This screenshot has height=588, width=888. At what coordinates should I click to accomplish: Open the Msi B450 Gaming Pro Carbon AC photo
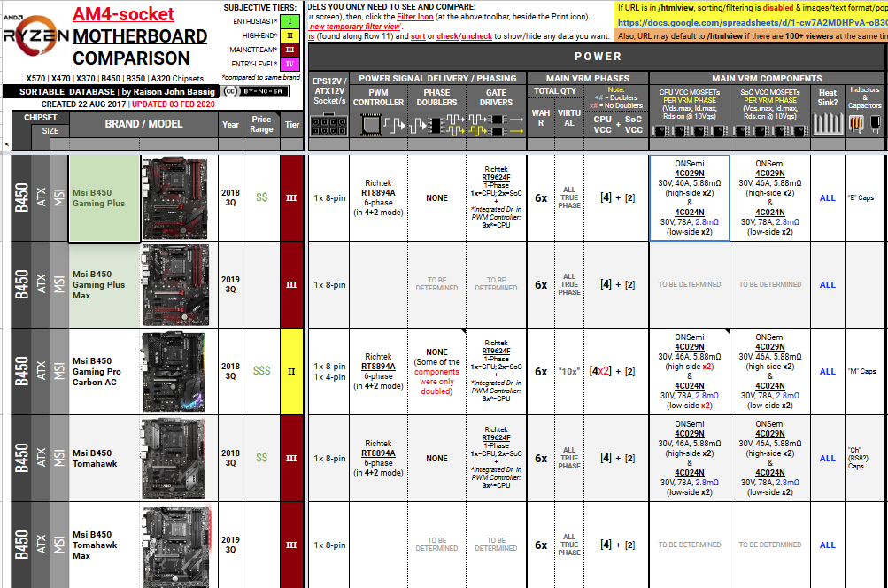(172, 372)
